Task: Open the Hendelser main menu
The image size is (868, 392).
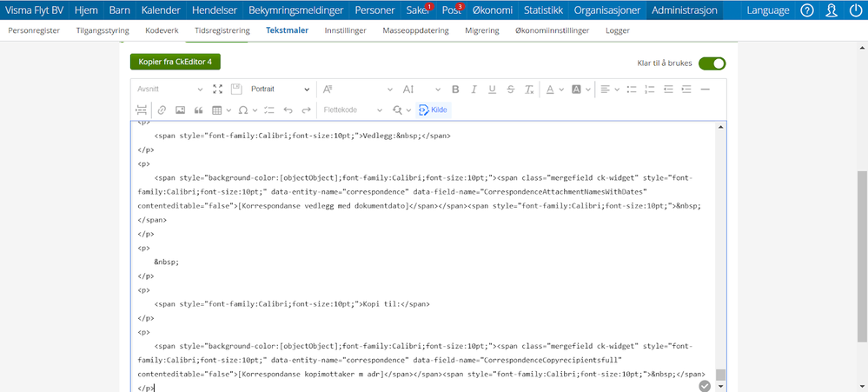Action: (x=215, y=10)
